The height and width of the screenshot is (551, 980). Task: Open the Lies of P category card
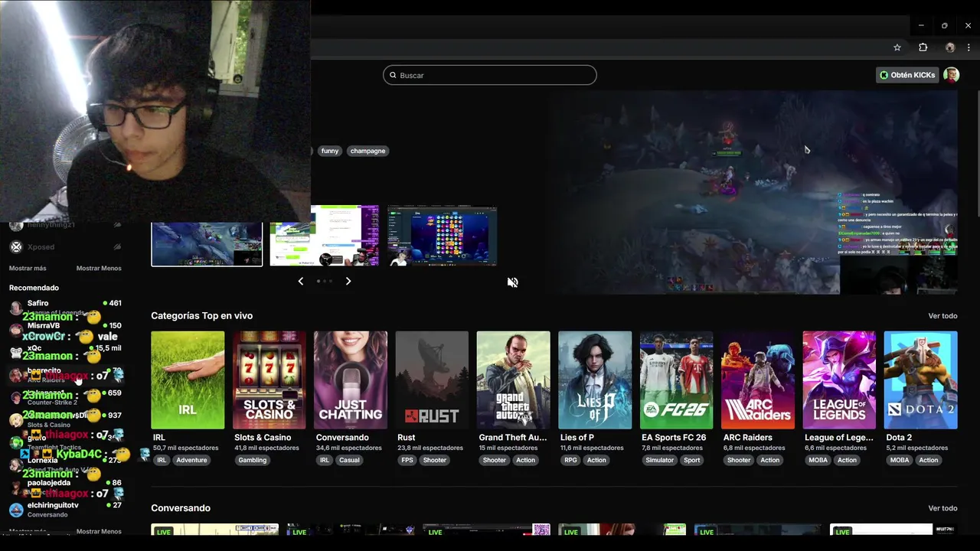tap(595, 380)
